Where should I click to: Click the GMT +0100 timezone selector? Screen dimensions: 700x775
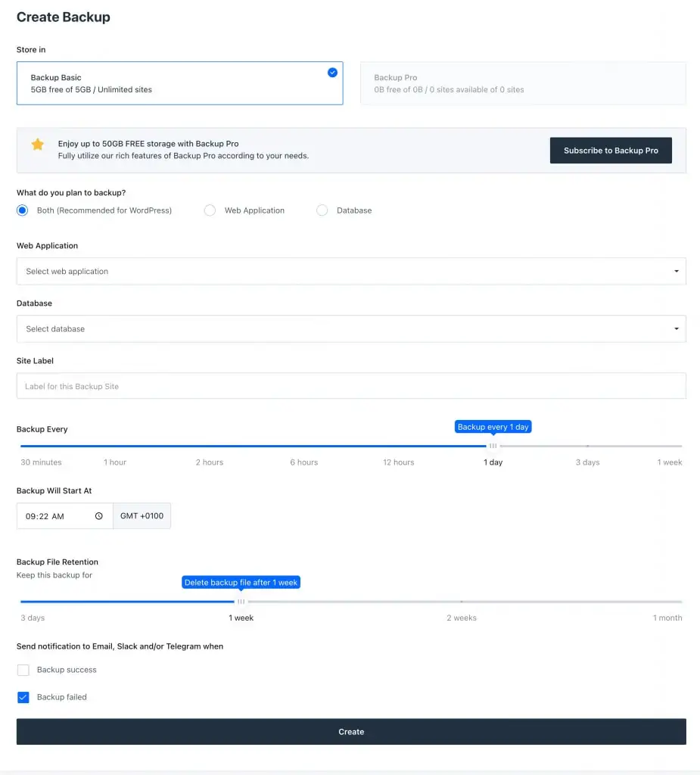[x=142, y=515]
